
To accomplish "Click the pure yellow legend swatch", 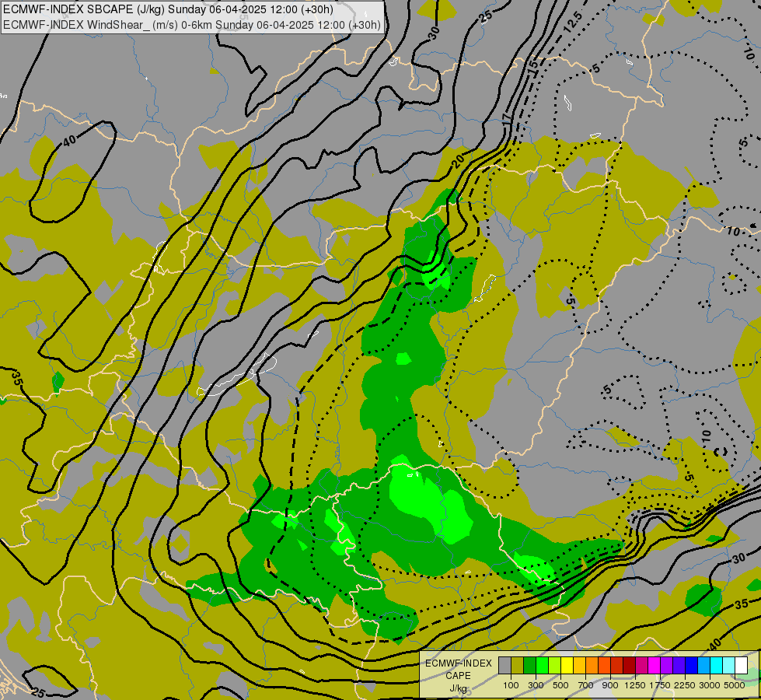I will (567, 665).
